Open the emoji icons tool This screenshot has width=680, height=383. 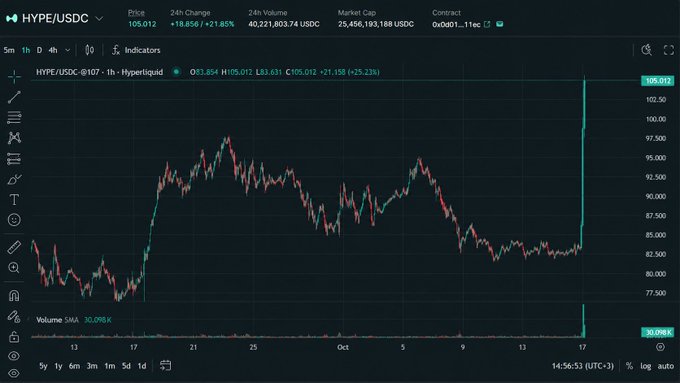click(x=14, y=220)
